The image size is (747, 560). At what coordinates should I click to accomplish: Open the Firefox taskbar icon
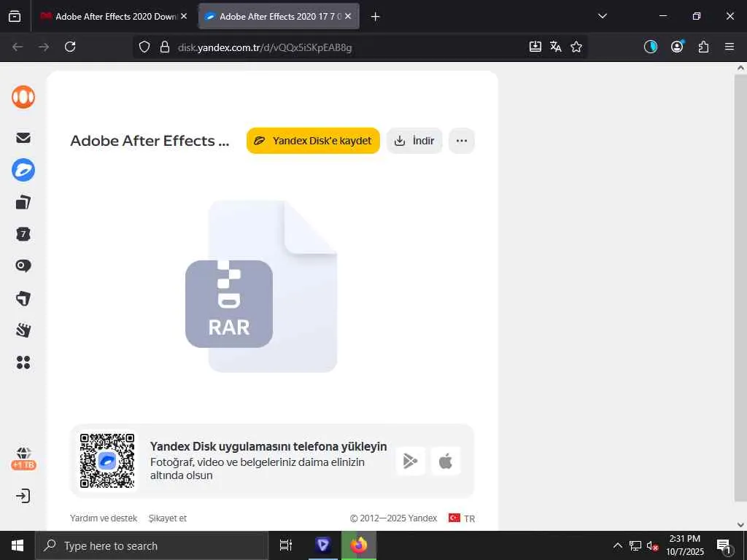[359, 545]
